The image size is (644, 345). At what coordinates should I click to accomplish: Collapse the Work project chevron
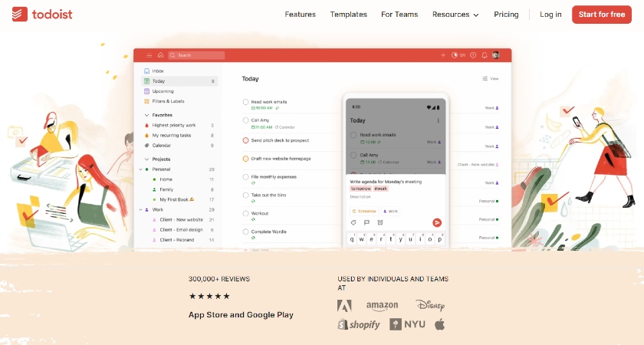(140, 209)
